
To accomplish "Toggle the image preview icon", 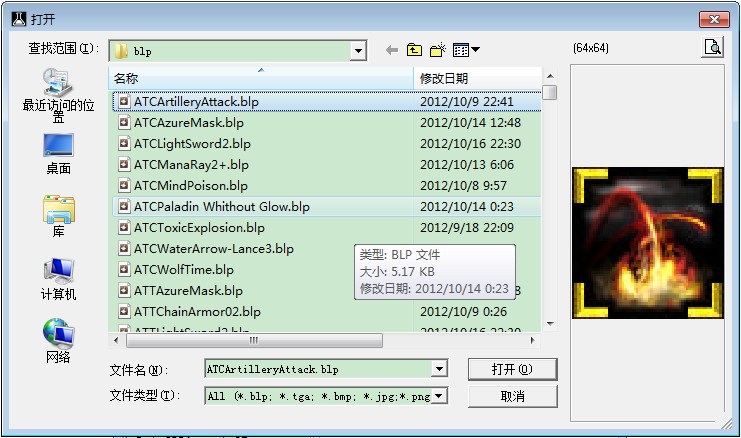I will click(713, 47).
